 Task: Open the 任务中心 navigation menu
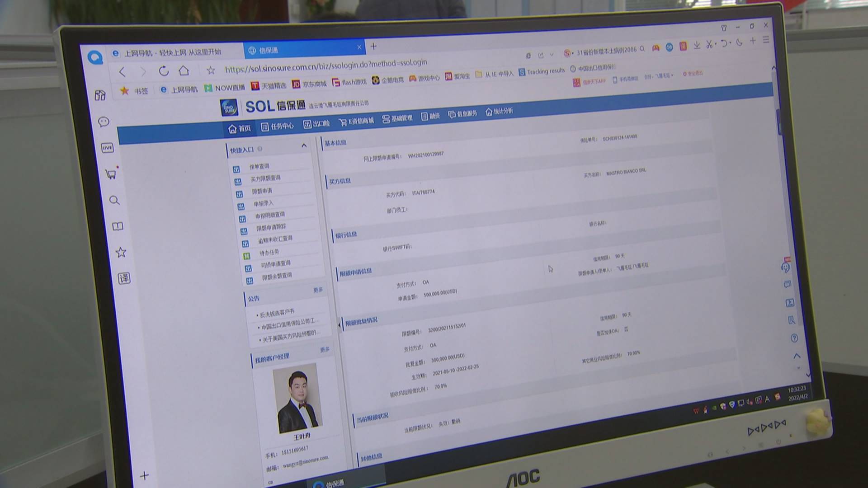(x=277, y=126)
